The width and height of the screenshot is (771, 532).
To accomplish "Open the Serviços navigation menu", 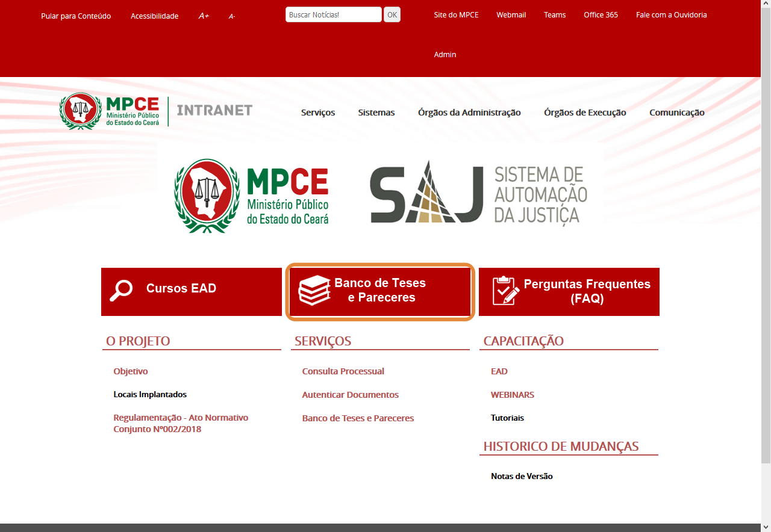I will [318, 113].
